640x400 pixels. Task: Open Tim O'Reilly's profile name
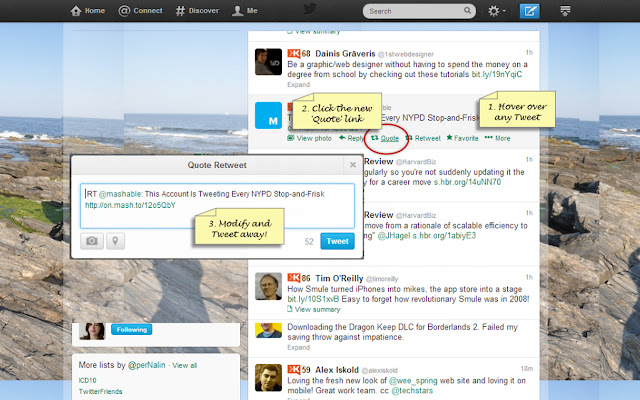pos(339,278)
